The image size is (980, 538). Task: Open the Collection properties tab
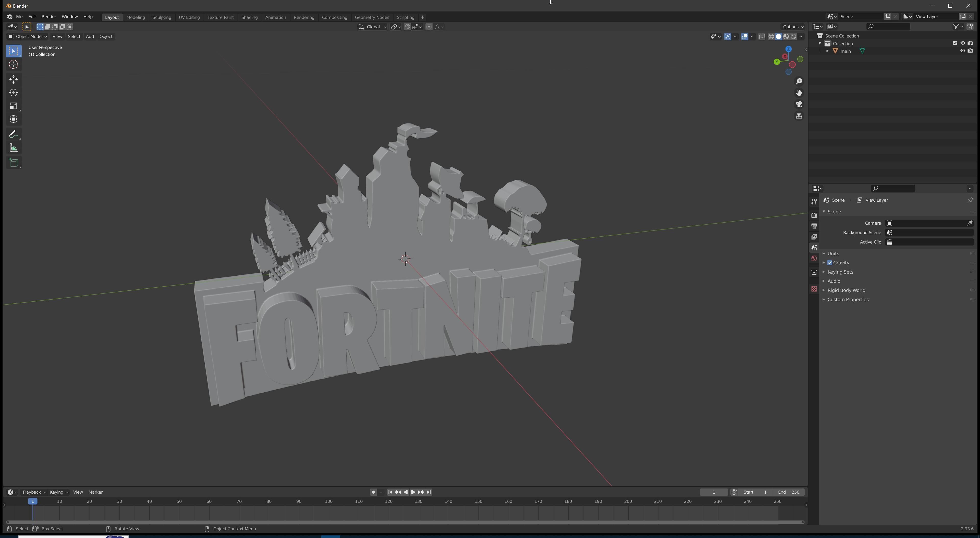tap(814, 272)
